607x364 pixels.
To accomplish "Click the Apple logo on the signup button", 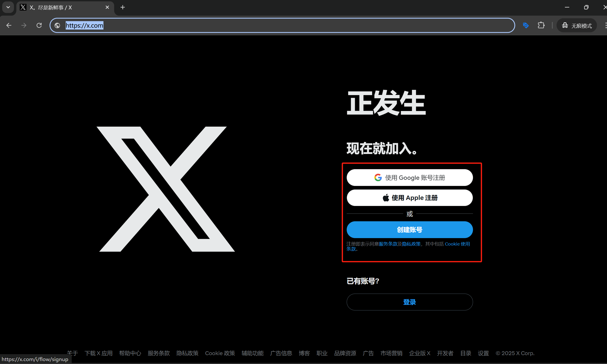I will point(386,197).
